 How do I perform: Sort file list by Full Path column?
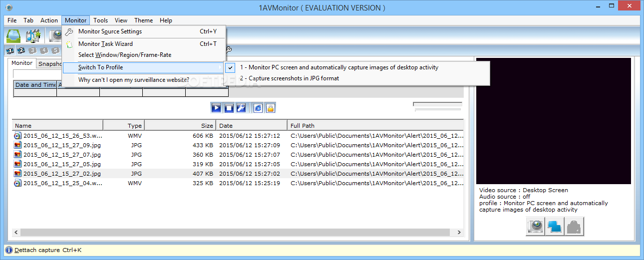point(375,126)
